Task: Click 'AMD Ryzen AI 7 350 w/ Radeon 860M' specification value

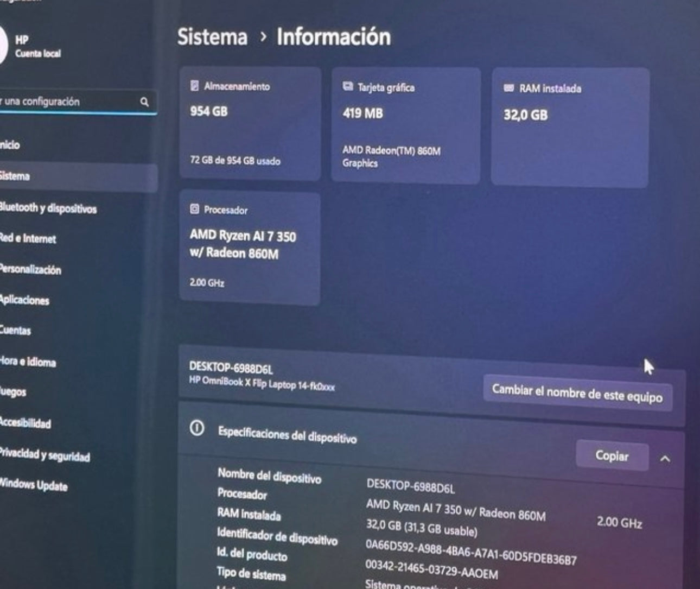Action: 456,510
